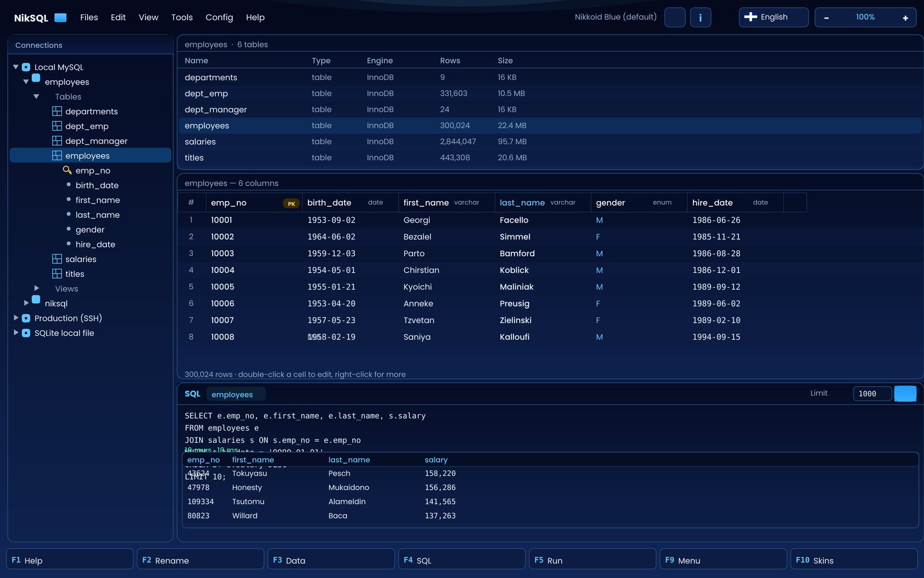Click the Local MySQL connection icon

(26, 67)
